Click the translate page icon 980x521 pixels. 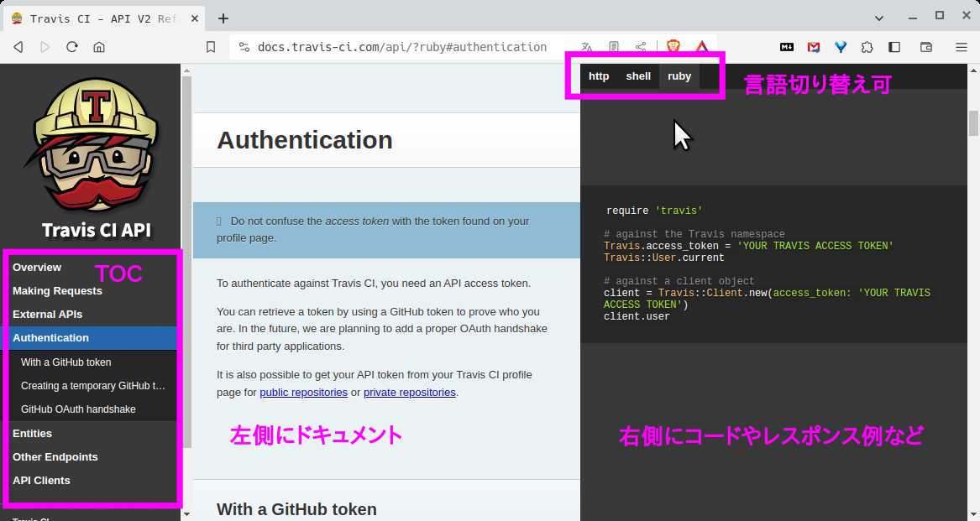(586, 47)
